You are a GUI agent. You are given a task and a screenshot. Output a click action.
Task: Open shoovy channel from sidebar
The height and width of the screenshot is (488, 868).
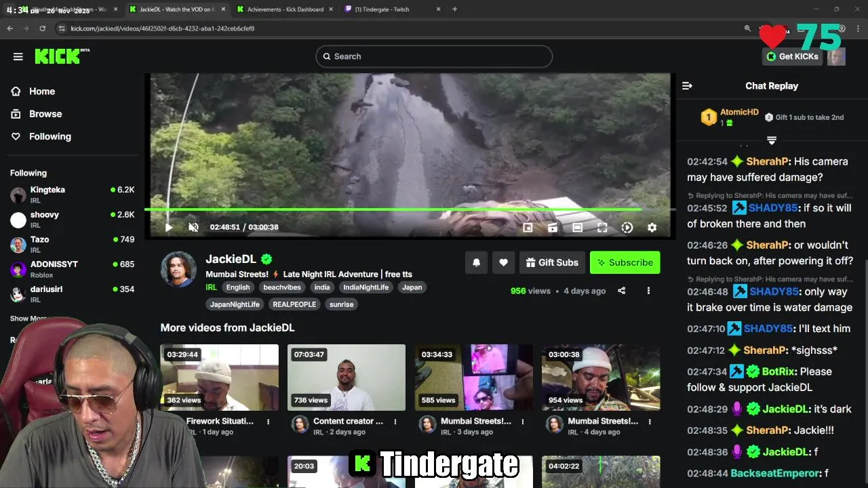point(72,220)
